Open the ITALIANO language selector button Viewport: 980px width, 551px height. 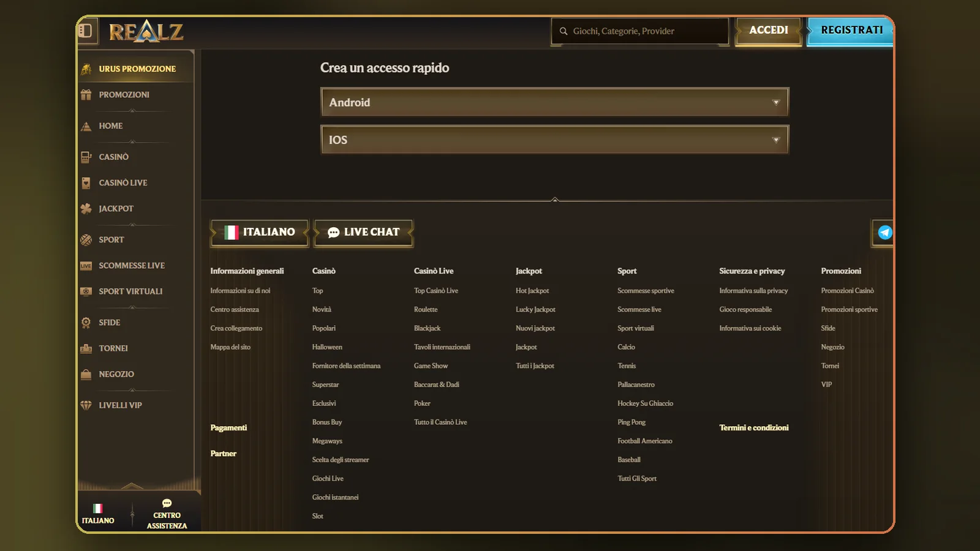click(x=260, y=233)
